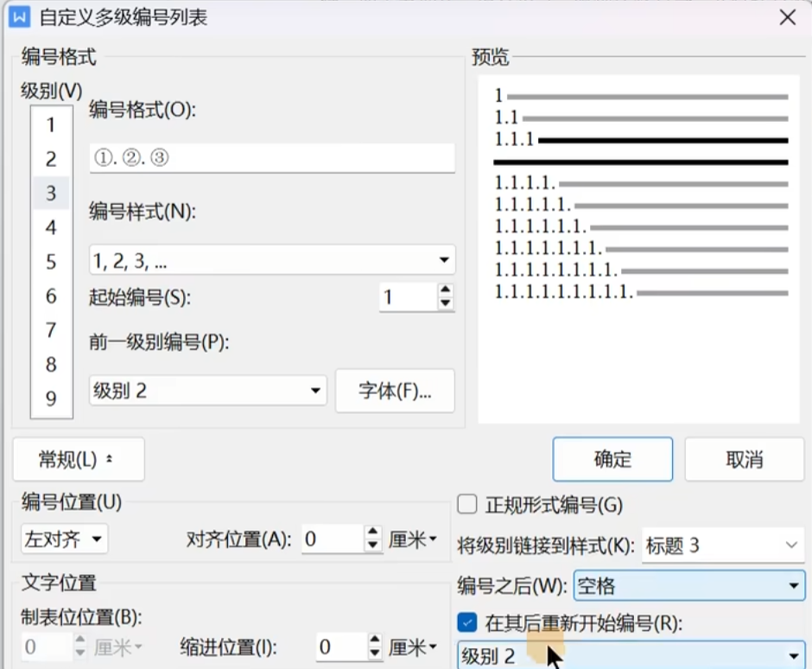
Task: Click the 1.1.1 line in the preview
Action: point(641,140)
